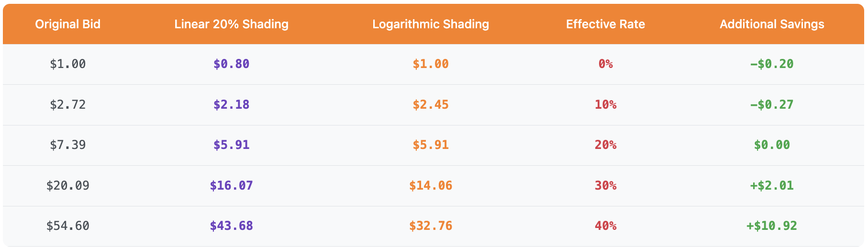The height and width of the screenshot is (250, 868).
Task: Select the Logarithmic Shading column header
Action: point(431,24)
